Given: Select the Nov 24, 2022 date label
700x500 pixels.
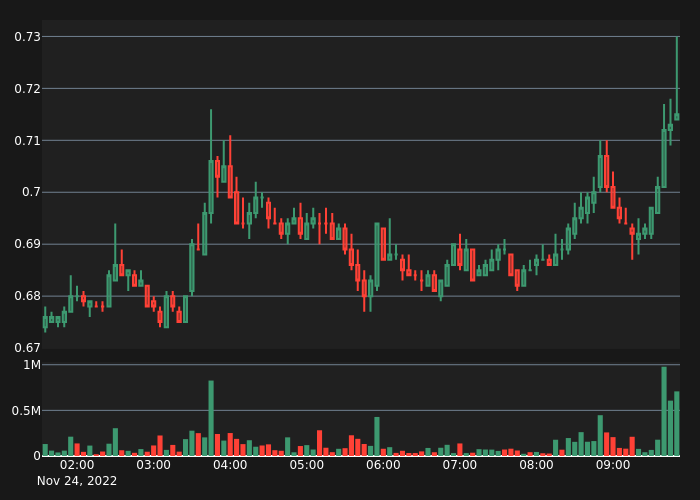Looking at the screenshot, I should (77, 481).
